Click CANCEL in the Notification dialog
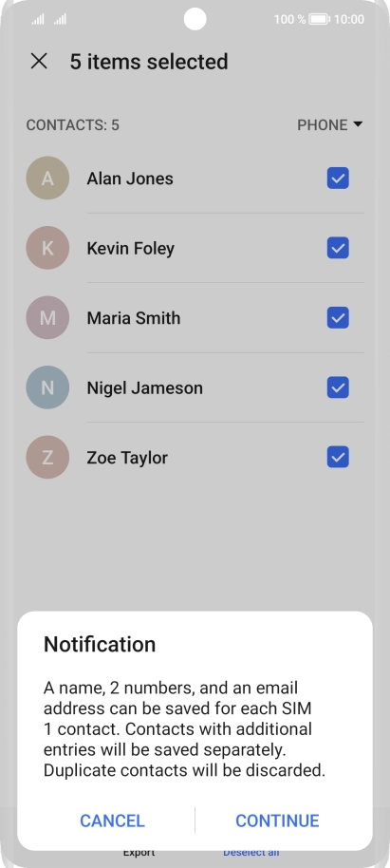The width and height of the screenshot is (390, 868). point(112,821)
